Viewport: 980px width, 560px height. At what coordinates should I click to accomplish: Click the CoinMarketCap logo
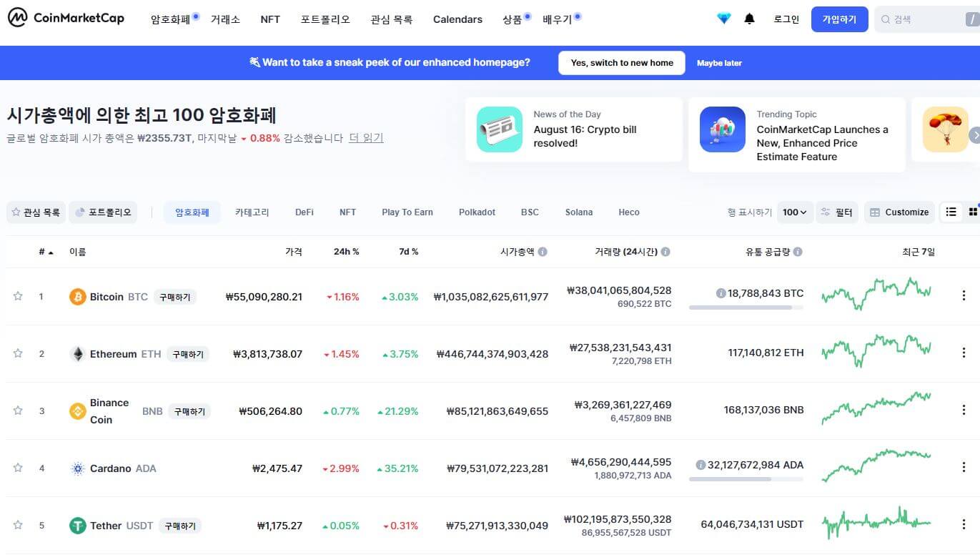[x=66, y=19]
